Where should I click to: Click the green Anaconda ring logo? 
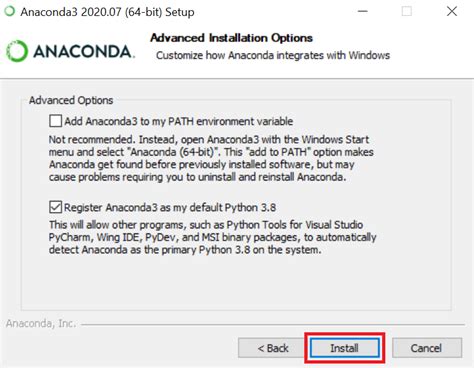coord(17,51)
